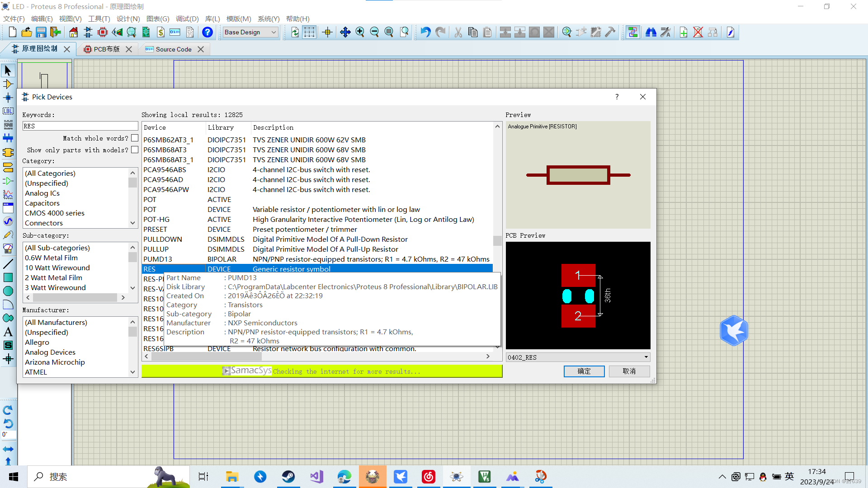This screenshot has height=488, width=868.
Task: Check Show only parts with models
Action: [x=134, y=150]
